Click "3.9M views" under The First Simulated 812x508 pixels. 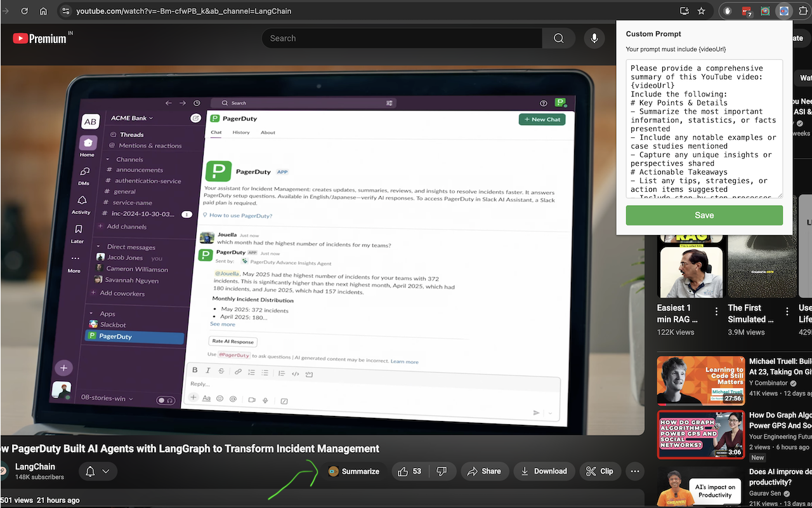click(747, 332)
